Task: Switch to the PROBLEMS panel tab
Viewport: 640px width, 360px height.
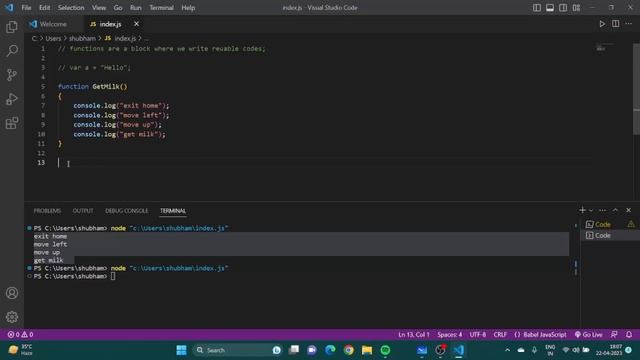Action: [47, 211]
